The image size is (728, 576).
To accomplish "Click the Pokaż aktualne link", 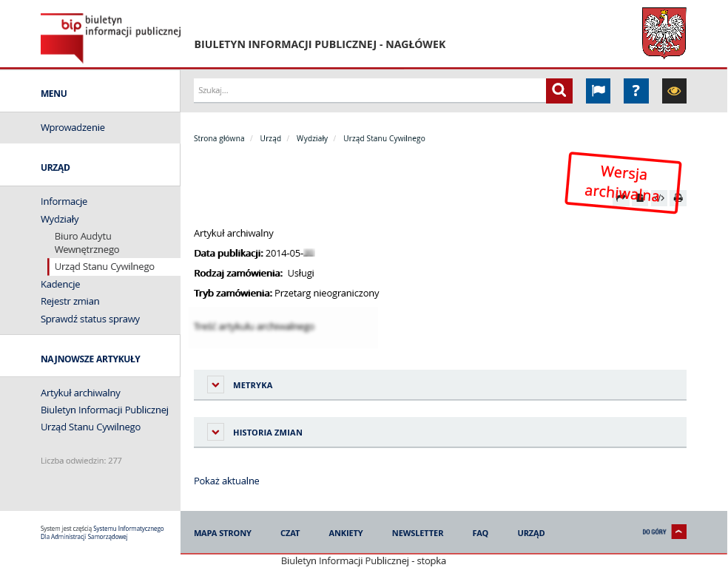I will [226, 481].
